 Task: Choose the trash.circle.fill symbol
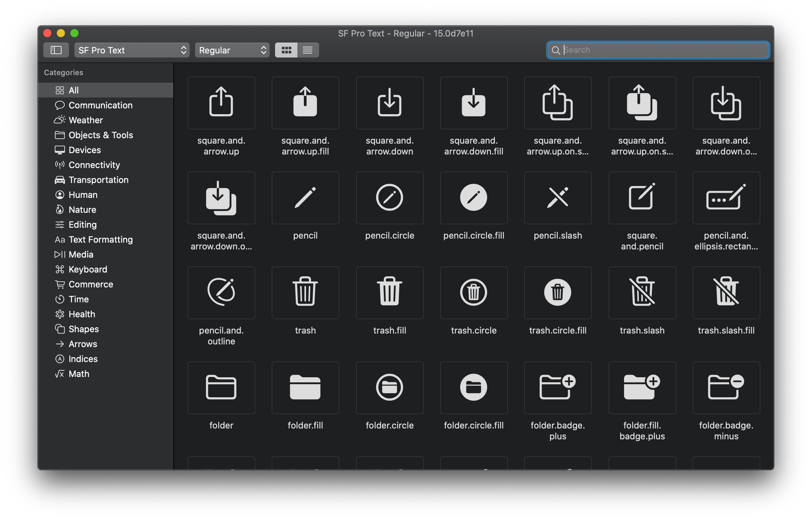pyautogui.click(x=558, y=293)
